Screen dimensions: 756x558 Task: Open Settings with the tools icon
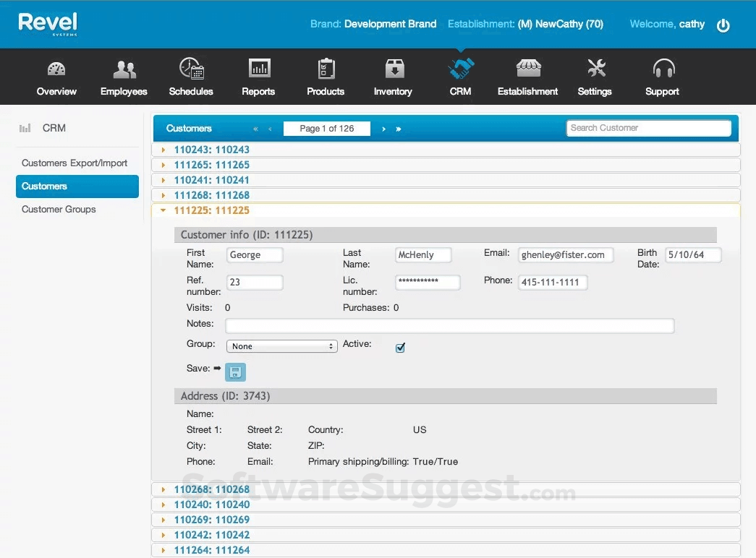point(595,76)
